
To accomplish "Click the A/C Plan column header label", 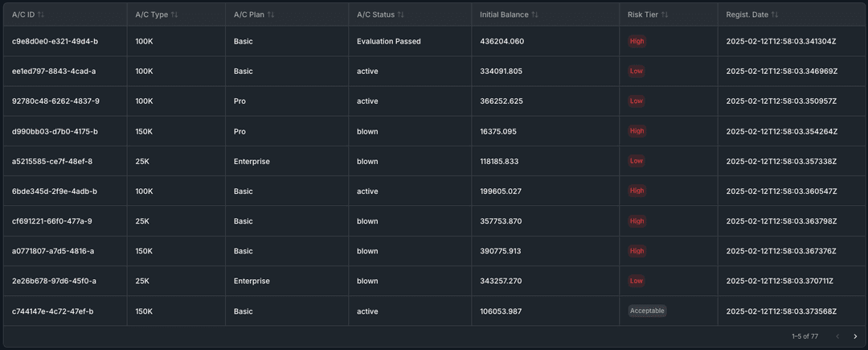I will [x=248, y=14].
